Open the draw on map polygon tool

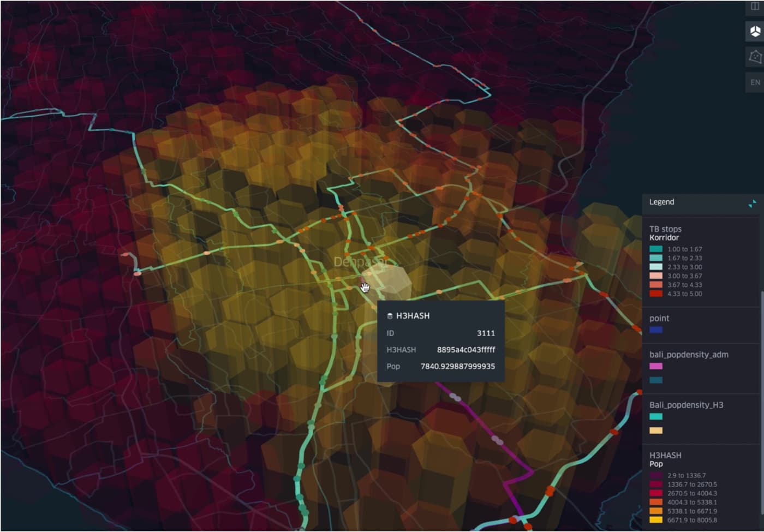pos(755,56)
